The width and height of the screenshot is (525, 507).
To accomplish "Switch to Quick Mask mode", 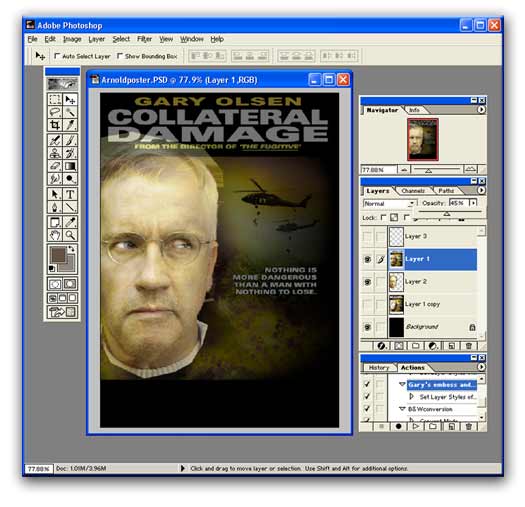I will [70, 284].
